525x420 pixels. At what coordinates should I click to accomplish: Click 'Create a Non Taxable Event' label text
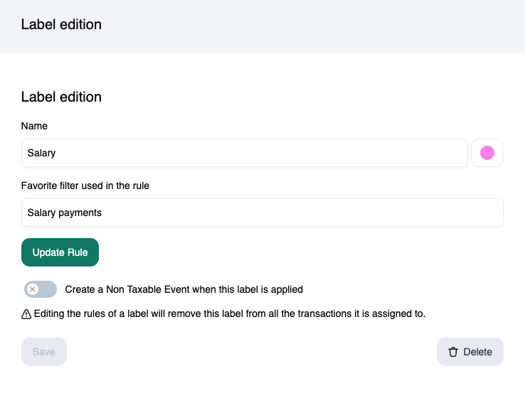tap(184, 289)
